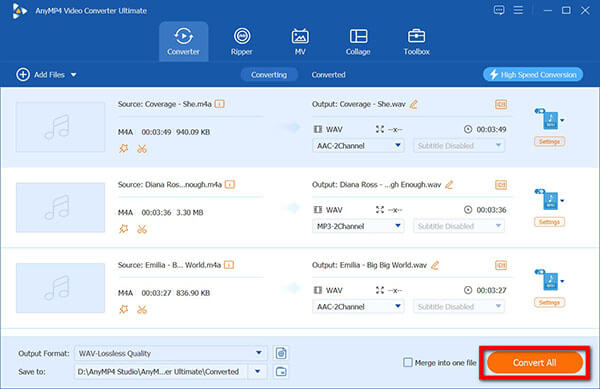This screenshot has height=389, width=600.
Task: Expand AAC-2Channel dropdown for Coverage - She
Action: (358, 146)
